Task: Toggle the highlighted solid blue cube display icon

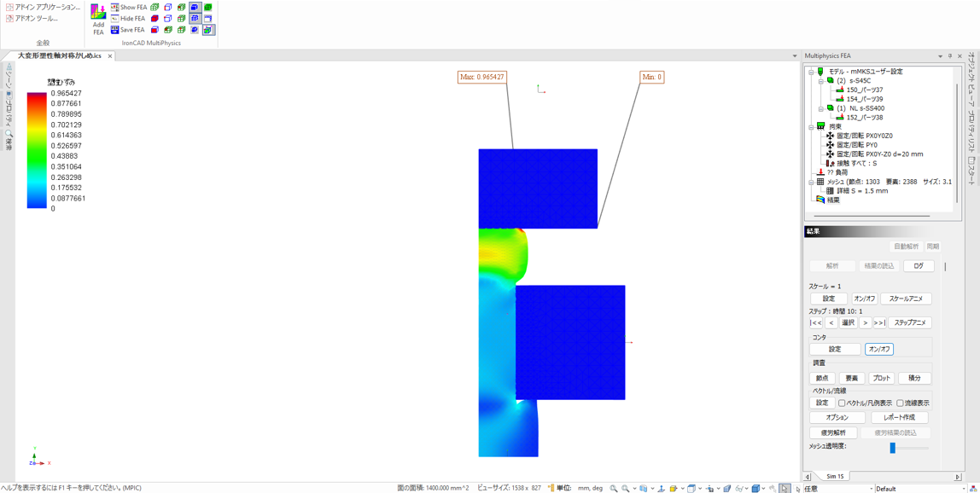Action: tap(195, 7)
